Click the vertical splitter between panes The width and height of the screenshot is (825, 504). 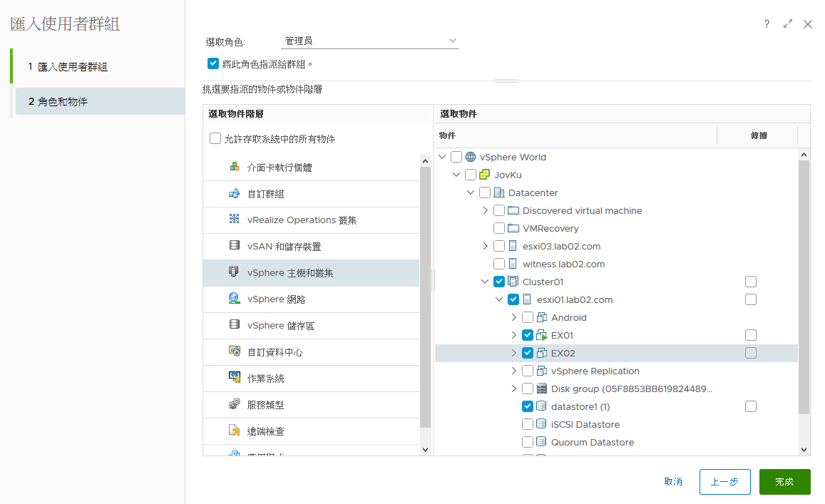434,280
